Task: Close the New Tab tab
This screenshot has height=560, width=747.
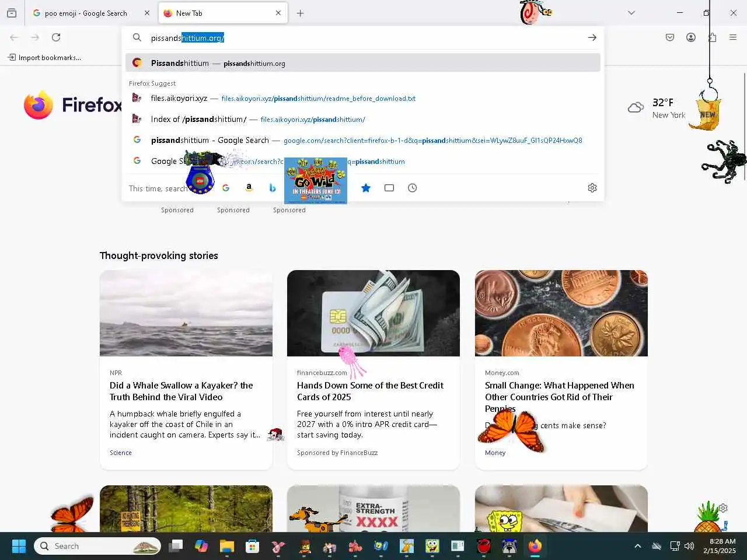Action: (278, 13)
